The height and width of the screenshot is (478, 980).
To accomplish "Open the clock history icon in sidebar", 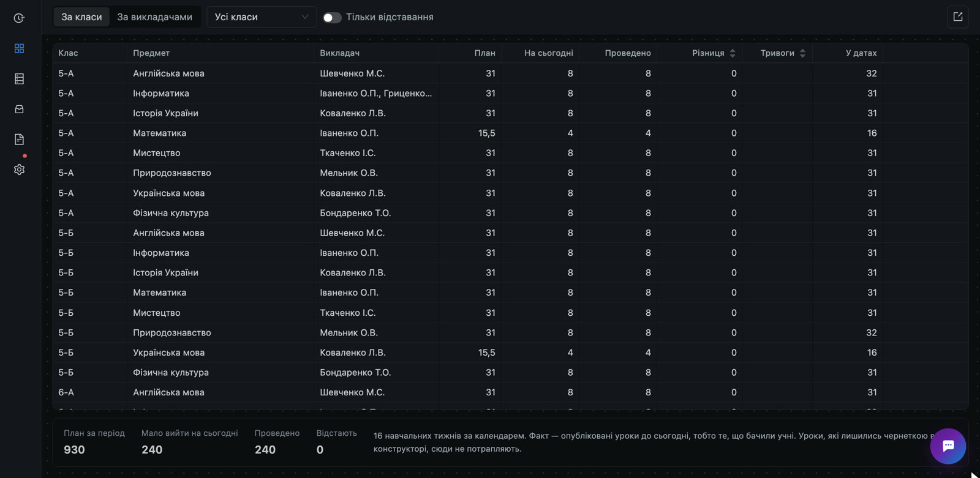I will click(x=19, y=18).
